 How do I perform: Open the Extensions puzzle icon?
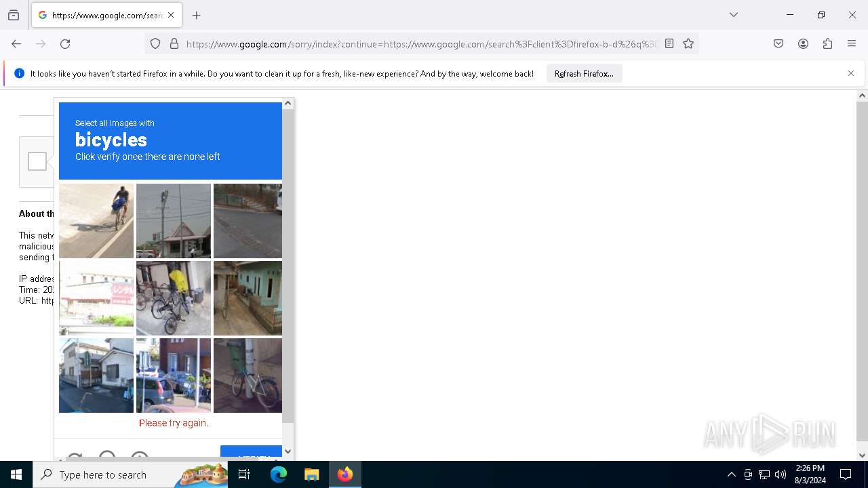[827, 43]
